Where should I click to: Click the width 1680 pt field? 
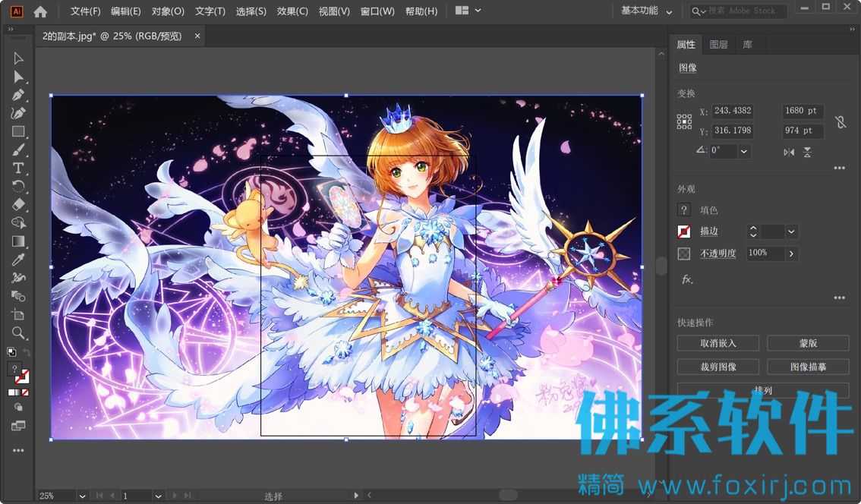click(803, 111)
